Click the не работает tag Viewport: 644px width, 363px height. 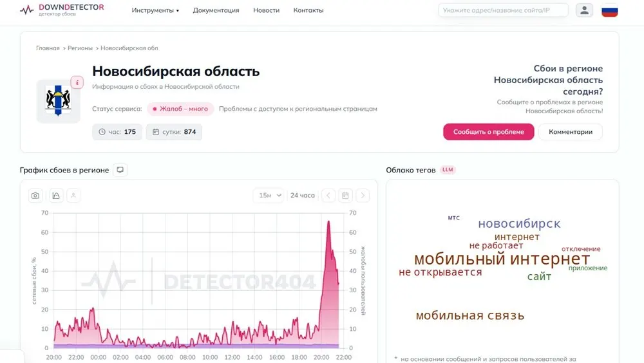coord(496,246)
